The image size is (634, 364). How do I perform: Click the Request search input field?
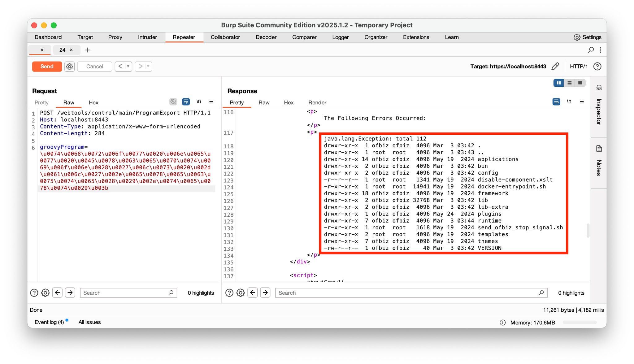pyautogui.click(x=128, y=293)
